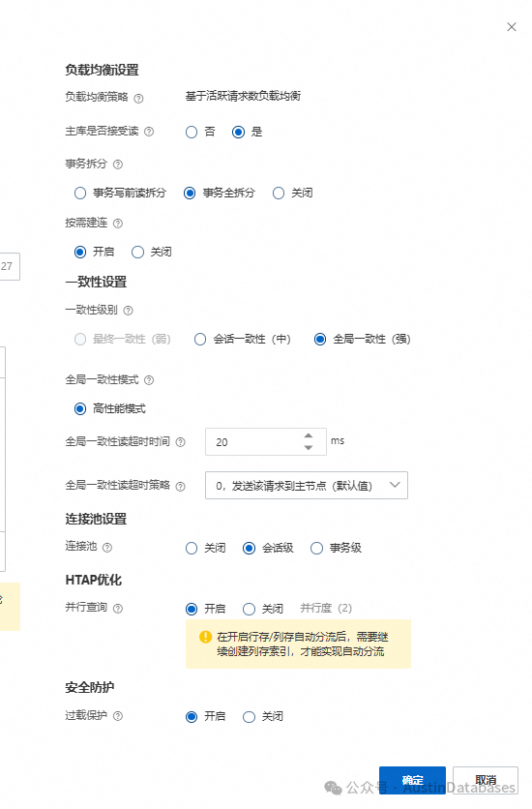Click help icon beside 全局一致性读超时策略
This screenshot has width=532, height=809.
181,486
